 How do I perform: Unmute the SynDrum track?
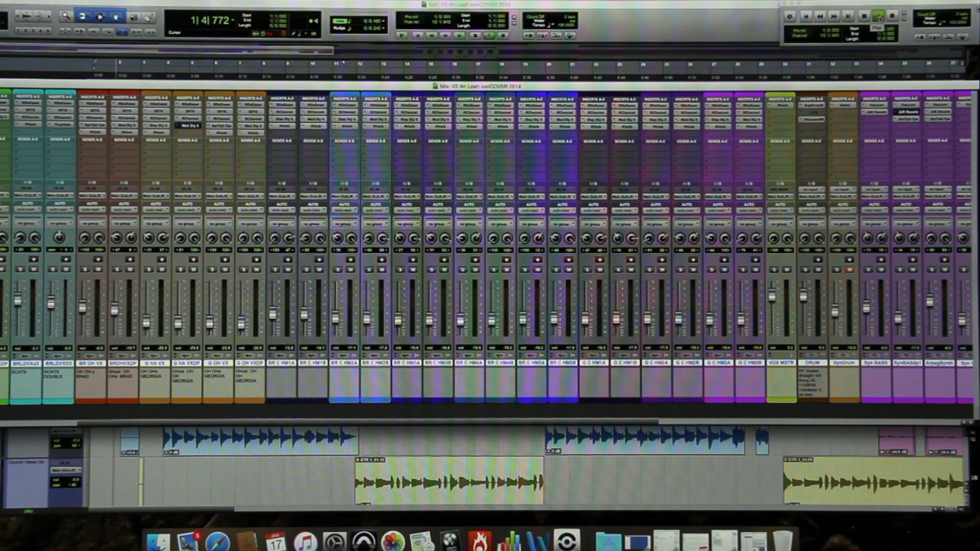click(850, 269)
